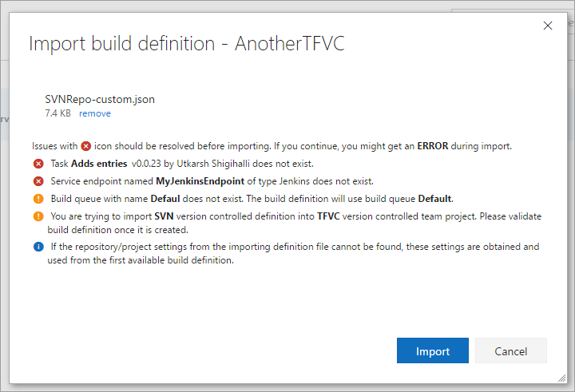Click the error icon next to the Service endpoint message
Screen dimensions: 575x392
[38, 181]
